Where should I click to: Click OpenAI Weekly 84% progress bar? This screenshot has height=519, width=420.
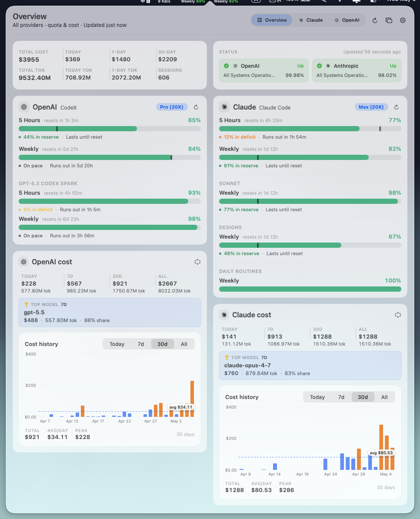(x=110, y=157)
